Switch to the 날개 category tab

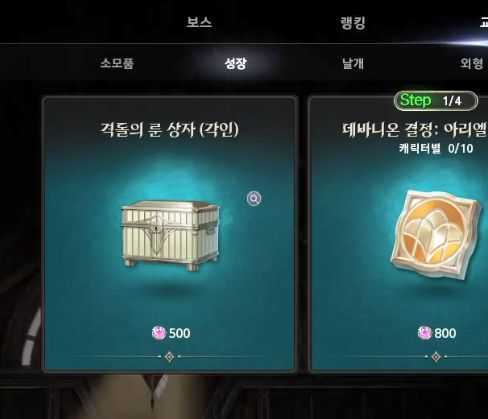pos(353,63)
